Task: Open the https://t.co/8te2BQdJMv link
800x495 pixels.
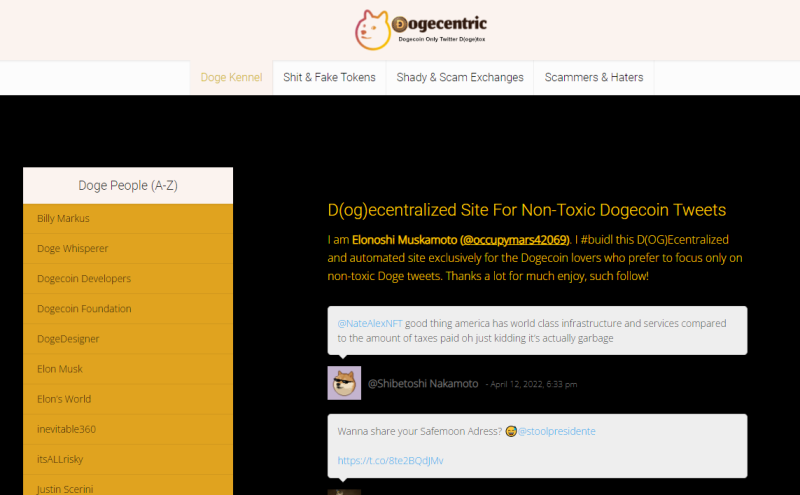Action: (390, 461)
